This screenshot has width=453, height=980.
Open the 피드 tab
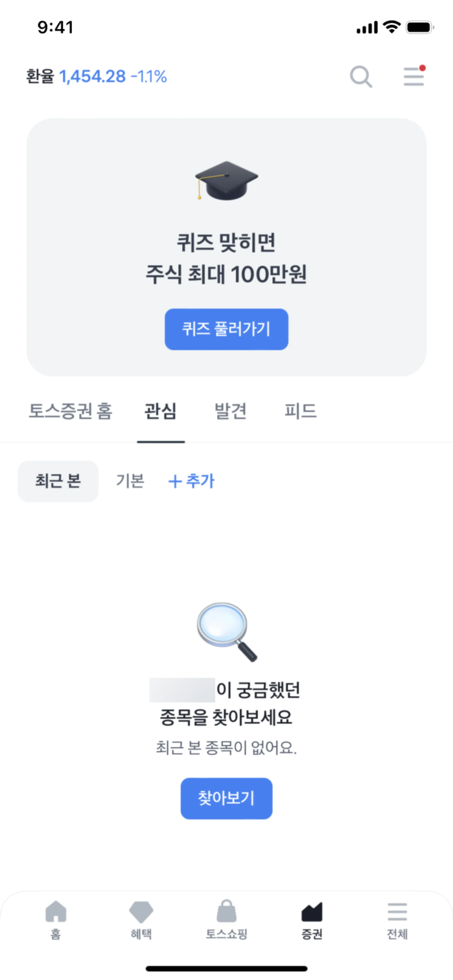click(x=301, y=411)
